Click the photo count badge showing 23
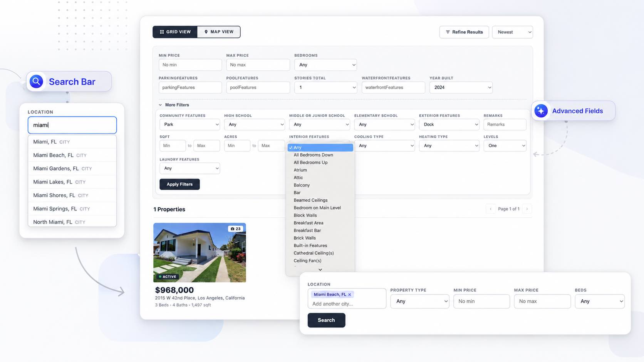This screenshot has width=644, height=362. coord(236,229)
